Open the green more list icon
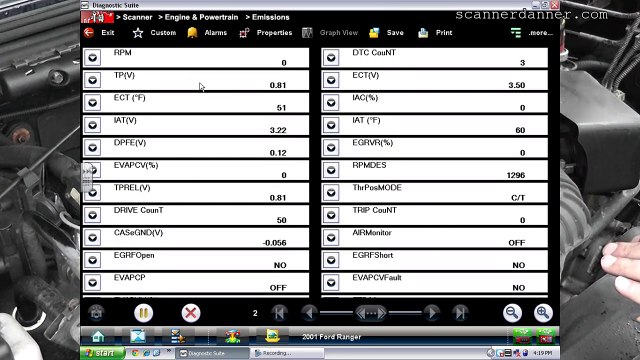The width and height of the screenshot is (640, 360). pyautogui.click(x=516, y=33)
